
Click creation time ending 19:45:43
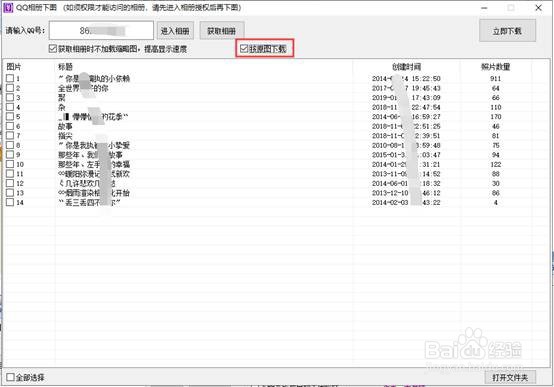click(406, 88)
